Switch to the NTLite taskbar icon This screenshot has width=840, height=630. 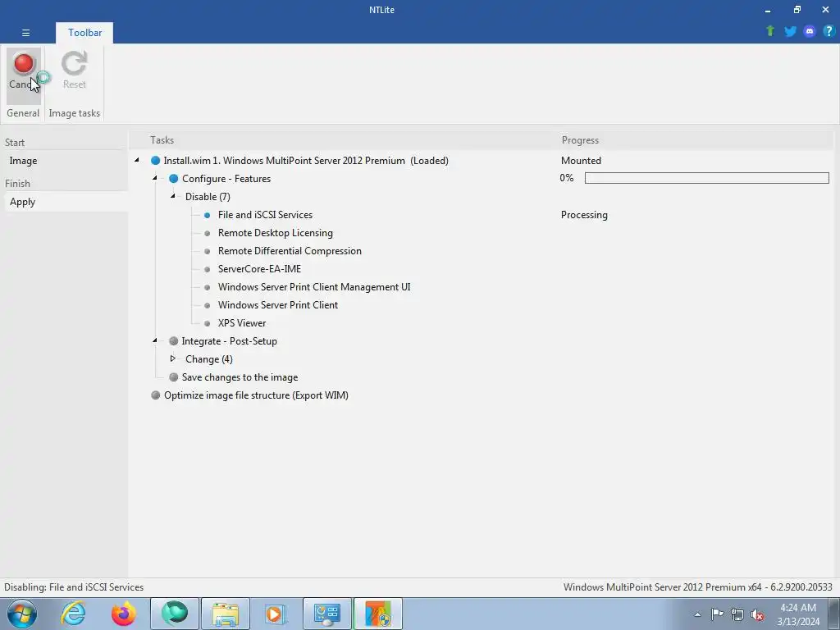click(x=377, y=614)
